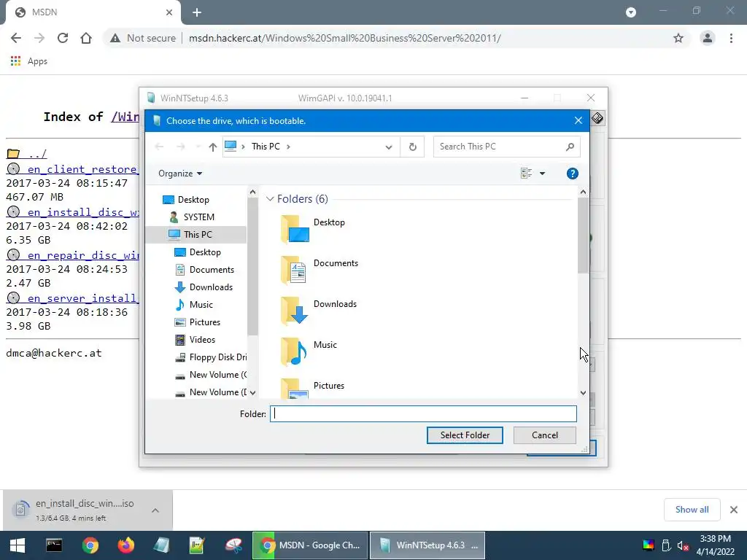This screenshot has width=747, height=560.
Task: Click Chrome reload page icon
Action: pyautogui.click(x=63, y=38)
